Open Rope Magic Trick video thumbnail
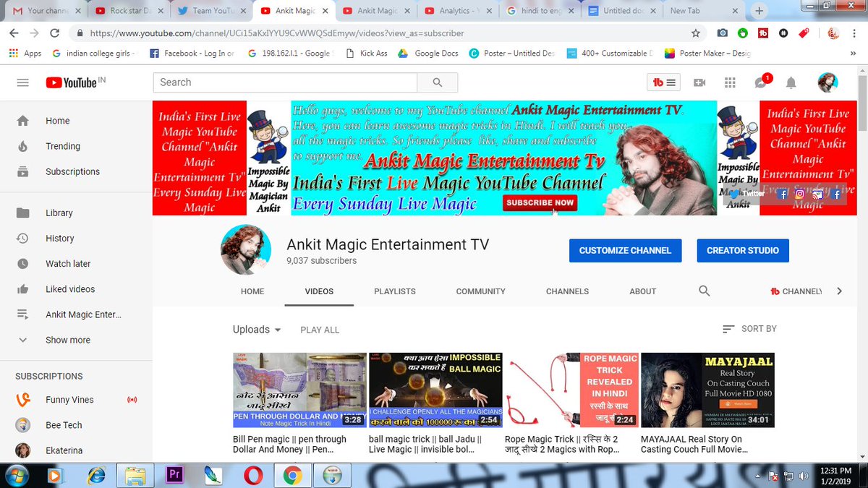Screen dimensions: 868x488 point(571,390)
